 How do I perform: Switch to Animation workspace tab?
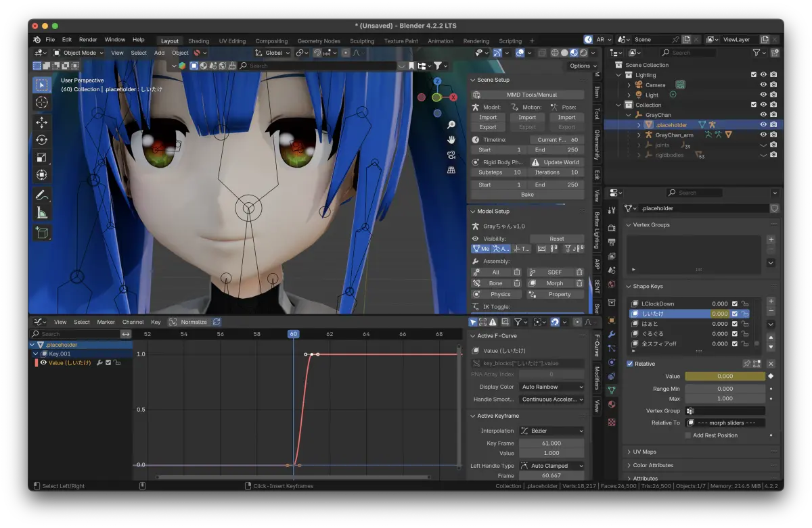pos(441,41)
